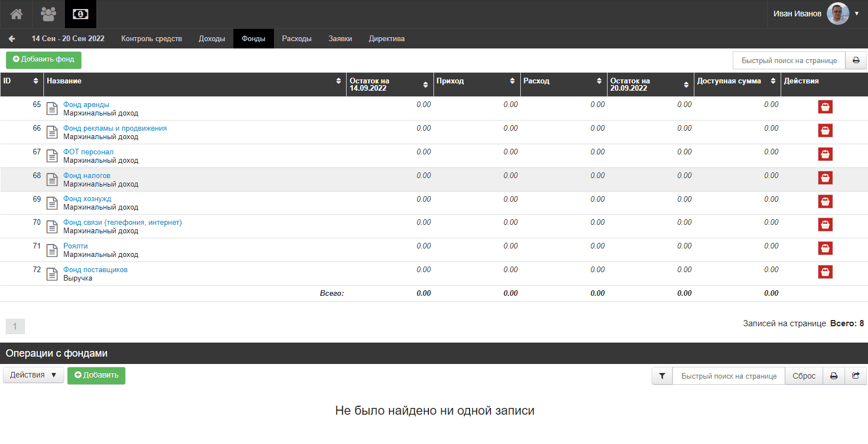868x444 pixels.
Task: Click Добавить фонд button
Action: coord(43,60)
